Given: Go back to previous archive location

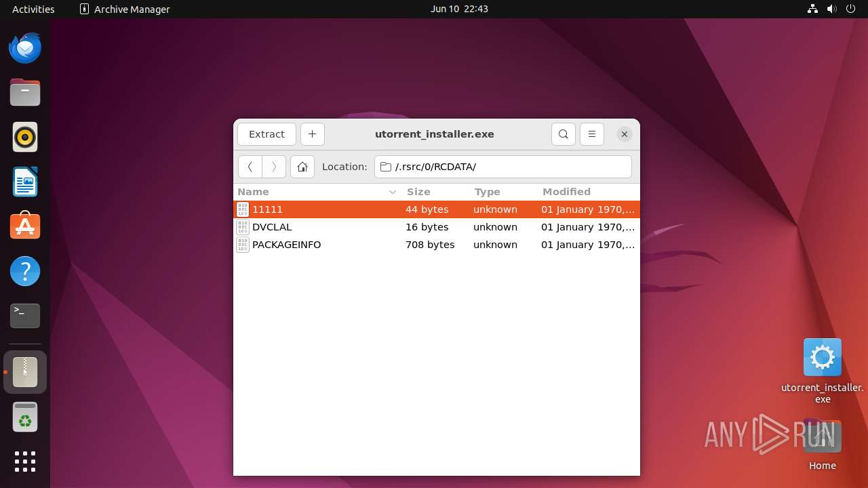Looking at the screenshot, I should coord(250,167).
